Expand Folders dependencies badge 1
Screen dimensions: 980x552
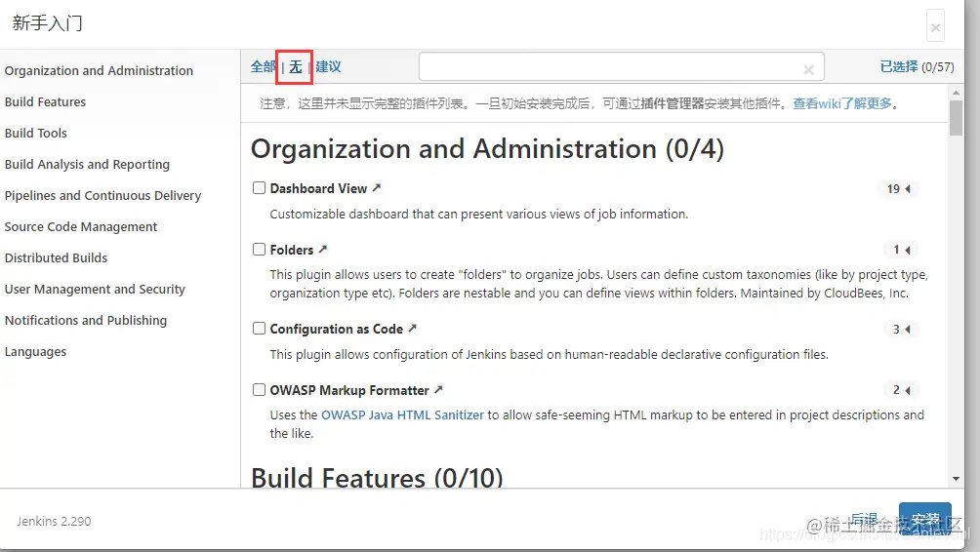point(901,250)
